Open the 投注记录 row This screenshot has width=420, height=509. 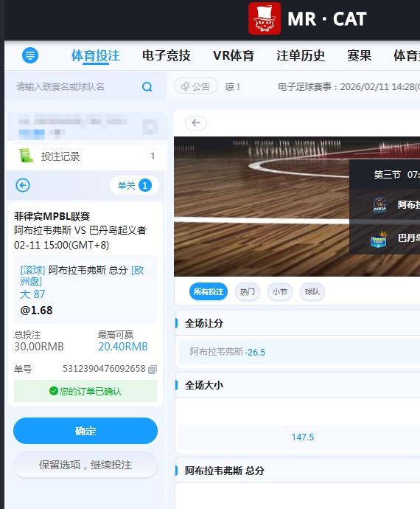coord(86,156)
